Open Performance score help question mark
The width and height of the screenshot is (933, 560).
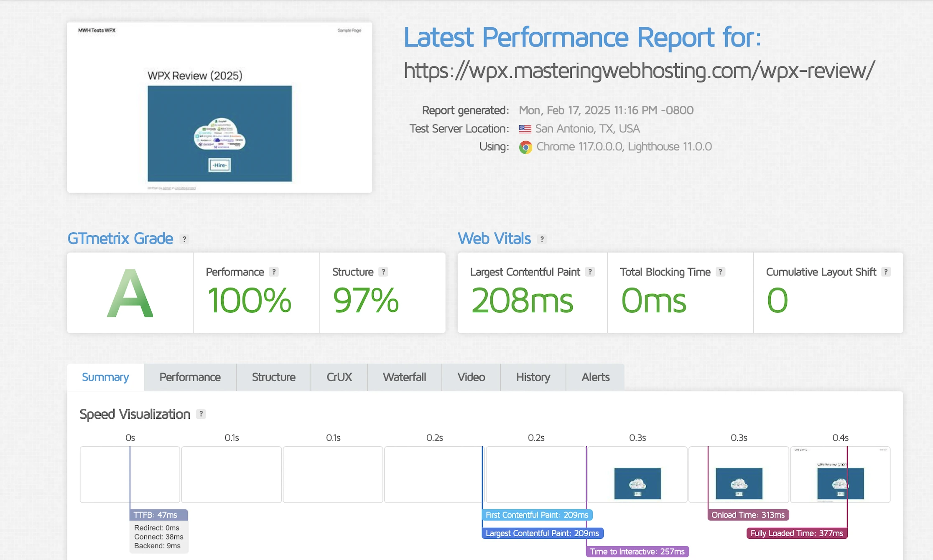tap(274, 272)
